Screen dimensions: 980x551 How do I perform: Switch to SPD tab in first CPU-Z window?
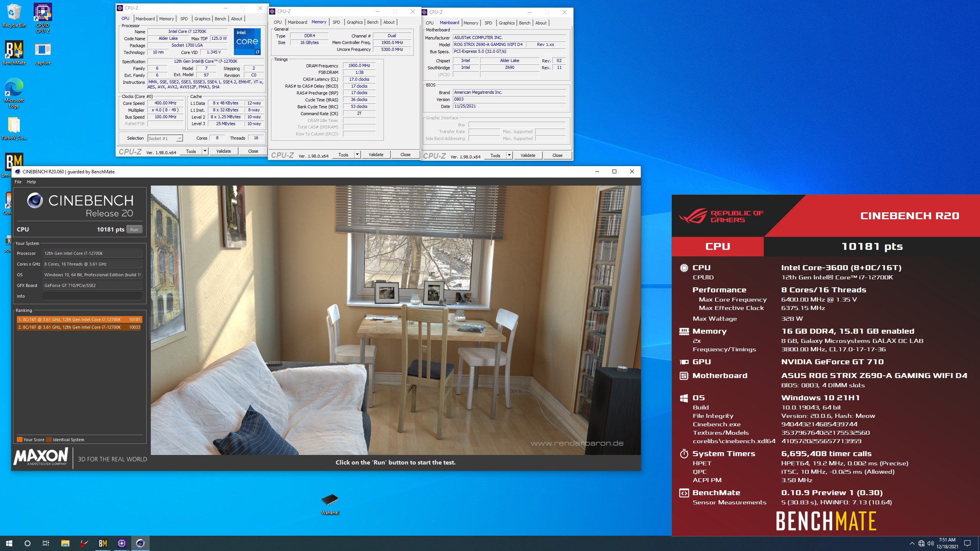(x=184, y=19)
